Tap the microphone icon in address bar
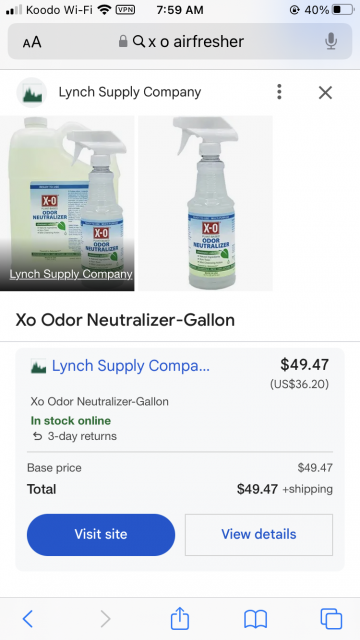 click(x=331, y=41)
